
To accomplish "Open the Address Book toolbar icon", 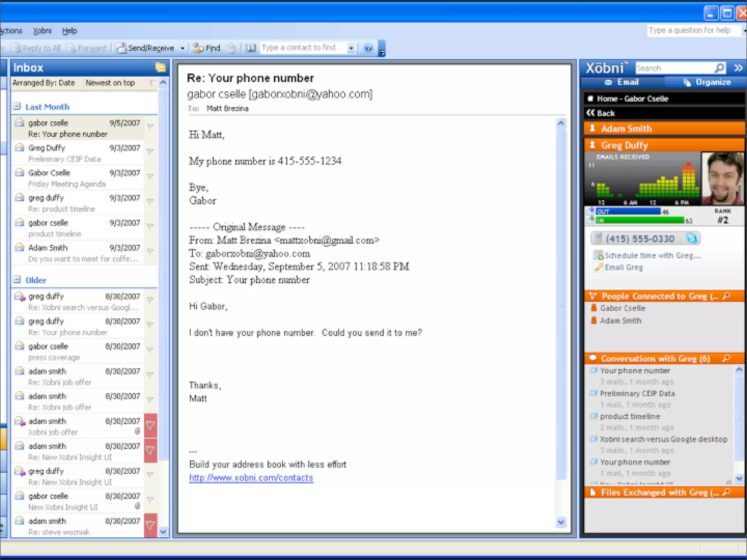I will point(250,48).
